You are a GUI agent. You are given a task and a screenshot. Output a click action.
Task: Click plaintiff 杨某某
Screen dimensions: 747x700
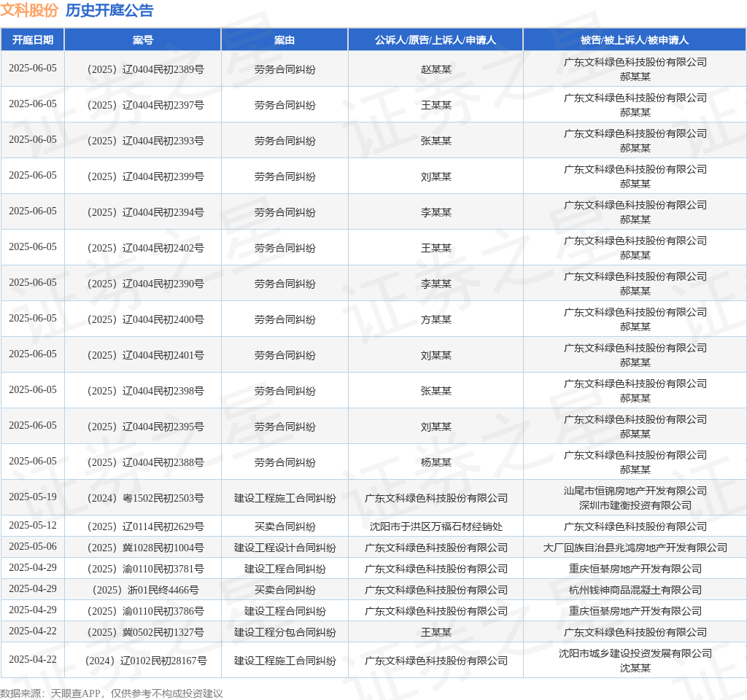436,462
